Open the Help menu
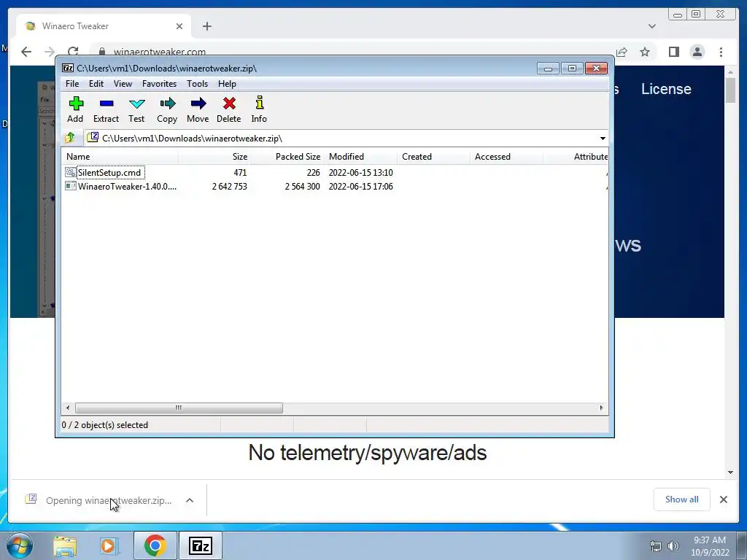This screenshot has height=560, width=747. click(x=228, y=84)
